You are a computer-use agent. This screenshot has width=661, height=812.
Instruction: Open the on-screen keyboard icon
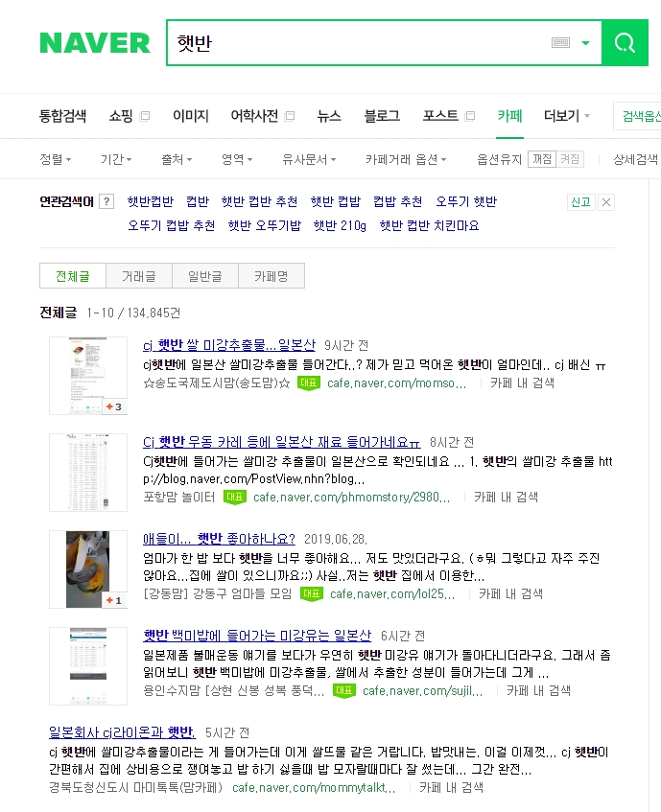coord(560,42)
